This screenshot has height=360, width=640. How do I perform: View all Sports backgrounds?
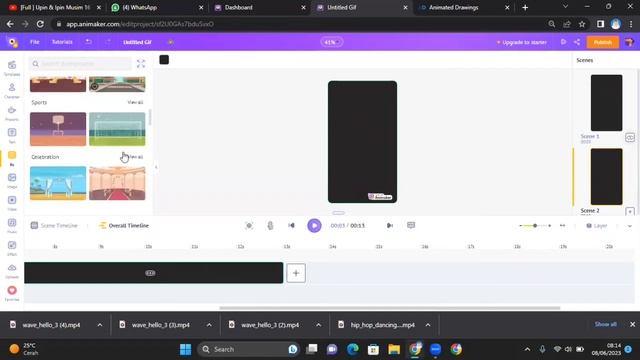135,102
